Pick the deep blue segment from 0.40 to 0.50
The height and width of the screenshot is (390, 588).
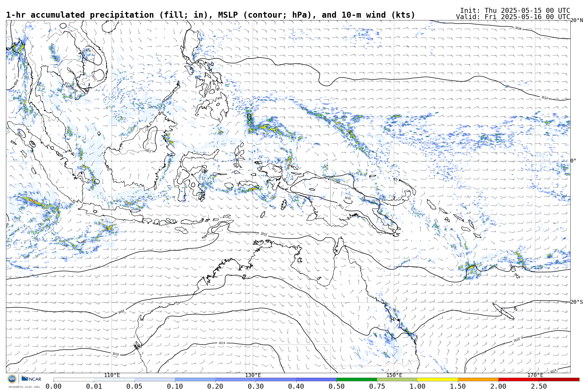tap(316, 379)
